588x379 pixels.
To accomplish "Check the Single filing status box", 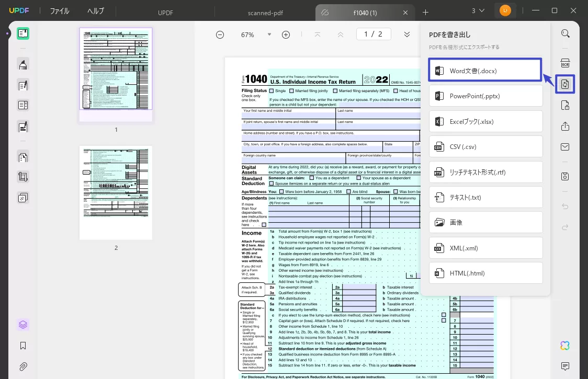I will pos(272,91).
